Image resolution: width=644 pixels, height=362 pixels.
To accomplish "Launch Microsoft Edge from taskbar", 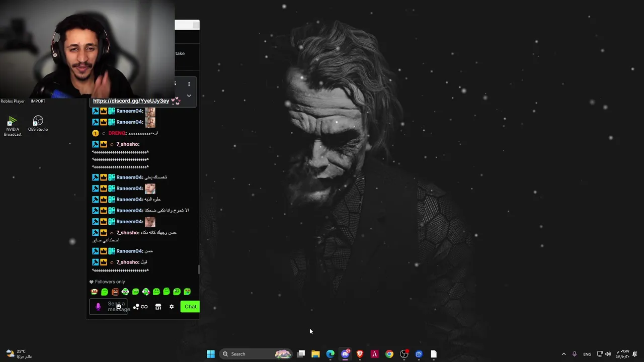I will click(x=330, y=354).
